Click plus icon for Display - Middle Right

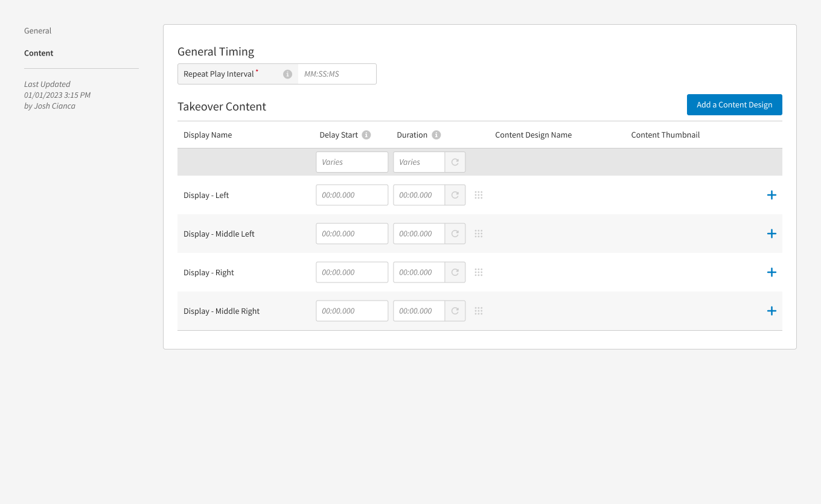771,311
